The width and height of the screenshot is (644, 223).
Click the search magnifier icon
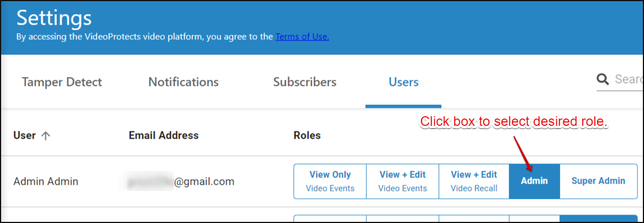603,79
